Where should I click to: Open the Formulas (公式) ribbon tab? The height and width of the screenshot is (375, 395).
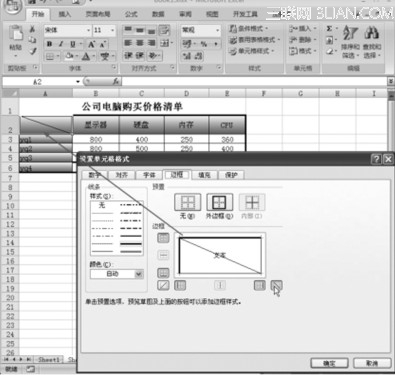click(131, 14)
